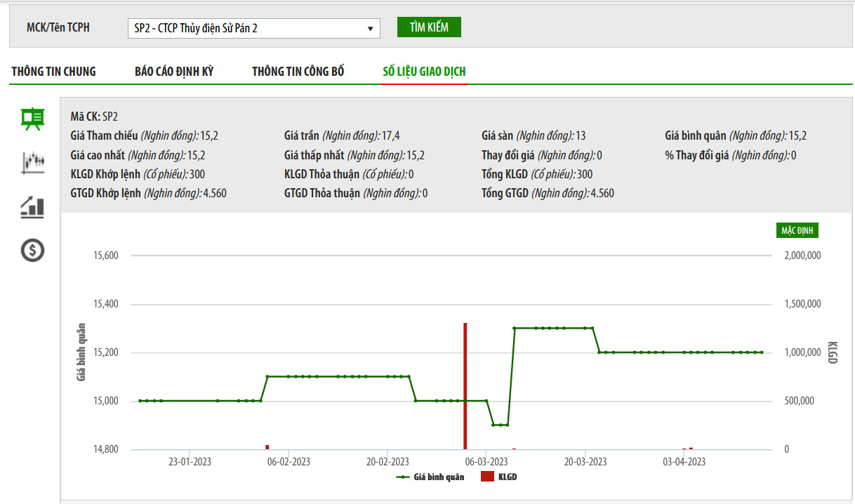Select the first point on price line
855x504 pixels.
140,401
